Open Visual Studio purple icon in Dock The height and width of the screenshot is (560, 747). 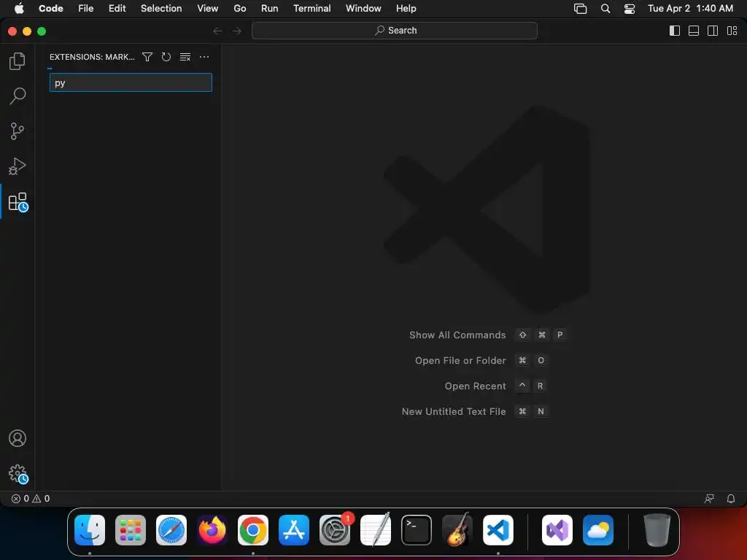point(557,530)
